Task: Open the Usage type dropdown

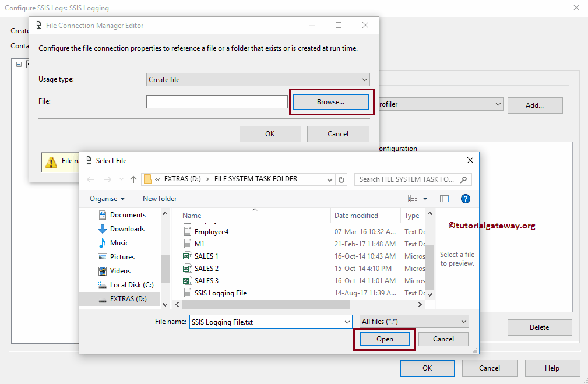Action: tap(257, 79)
